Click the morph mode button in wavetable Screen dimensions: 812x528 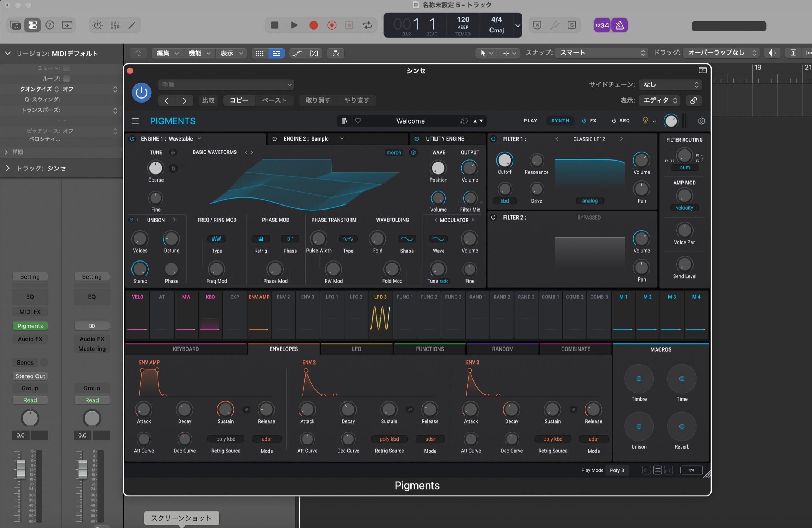coord(394,152)
